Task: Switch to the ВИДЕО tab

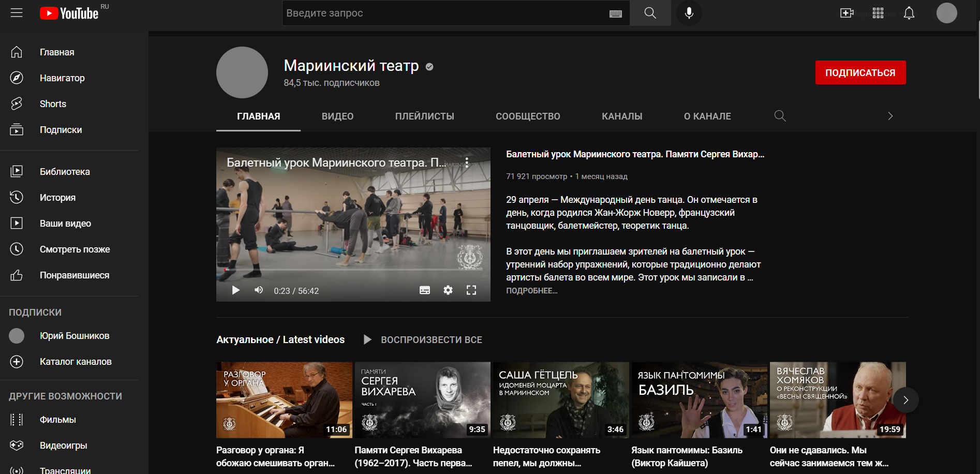Action: click(x=338, y=116)
